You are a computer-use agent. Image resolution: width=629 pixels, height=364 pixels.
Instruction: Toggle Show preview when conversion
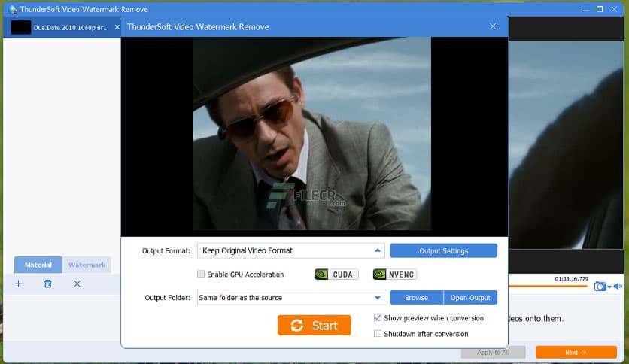(x=378, y=317)
